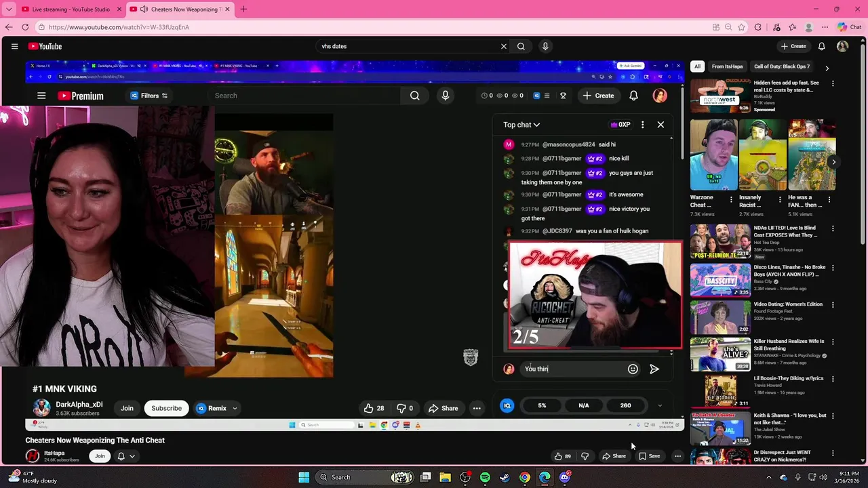Open the Edge settings and more menu

[x=825, y=27]
